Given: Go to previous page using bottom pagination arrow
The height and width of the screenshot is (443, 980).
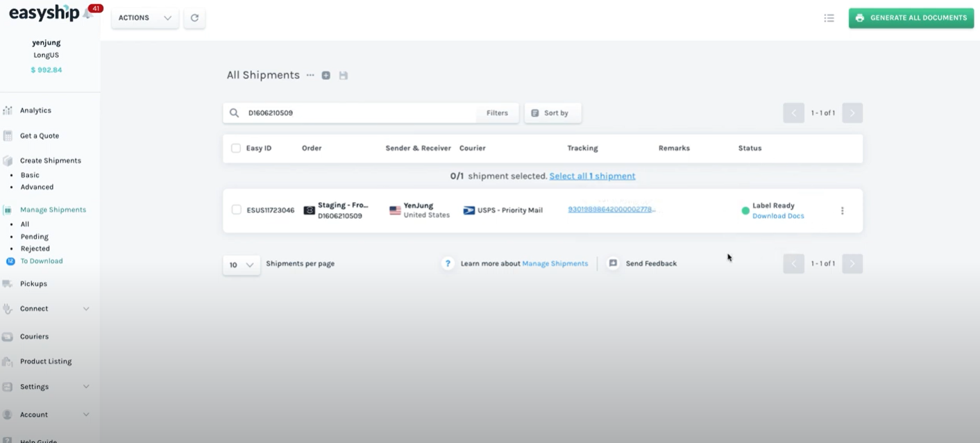Looking at the screenshot, I should [793, 264].
